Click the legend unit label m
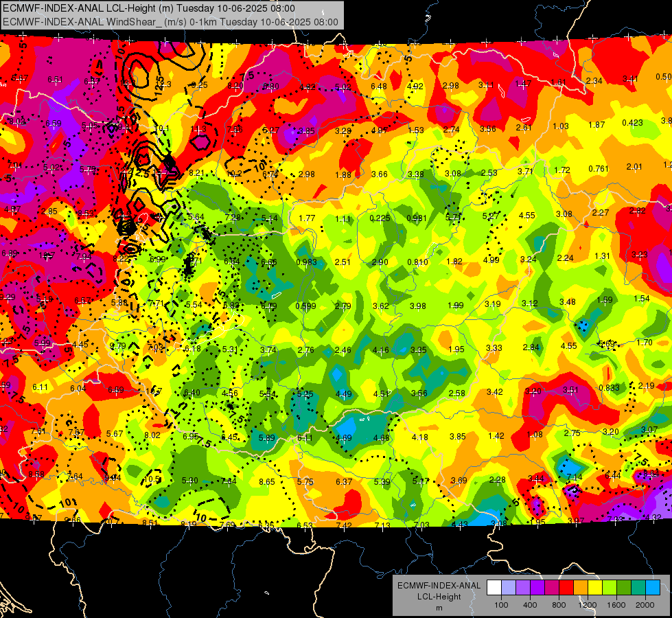The image size is (672, 618). [439, 608]
